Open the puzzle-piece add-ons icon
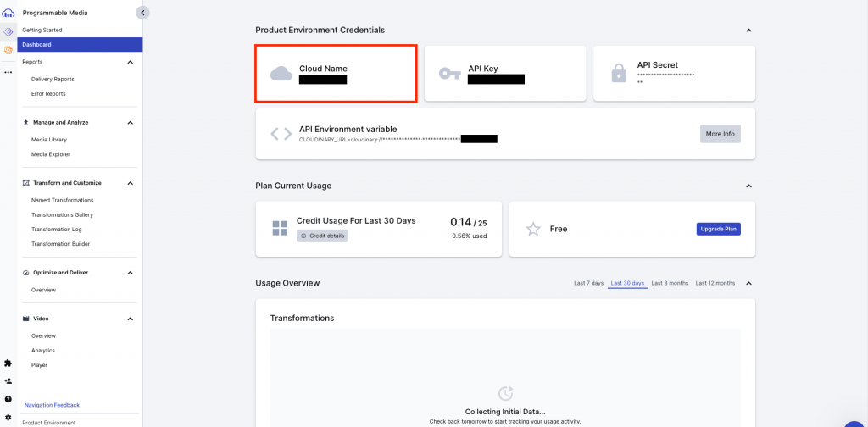 click(x=8, y=363)
